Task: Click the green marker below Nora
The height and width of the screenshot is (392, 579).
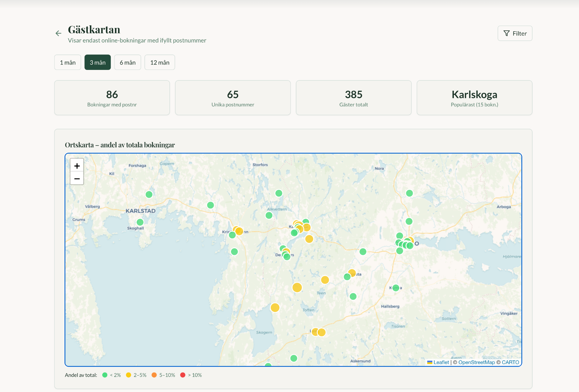Action: tap(409, 193)
